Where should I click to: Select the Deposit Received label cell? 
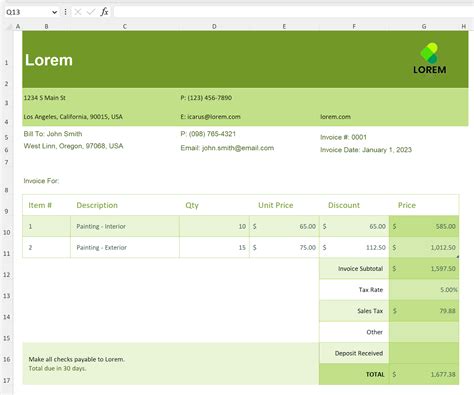click(x=354, y=353)
